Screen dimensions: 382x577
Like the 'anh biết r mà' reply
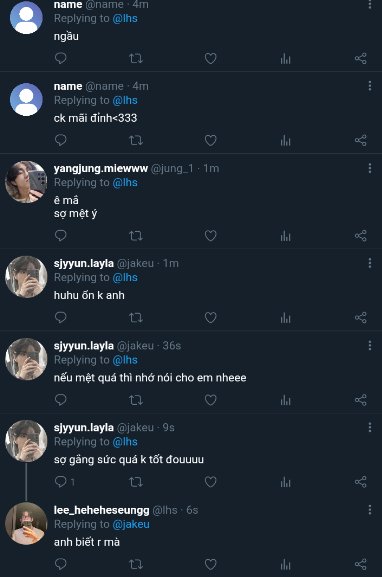(211, 564)
